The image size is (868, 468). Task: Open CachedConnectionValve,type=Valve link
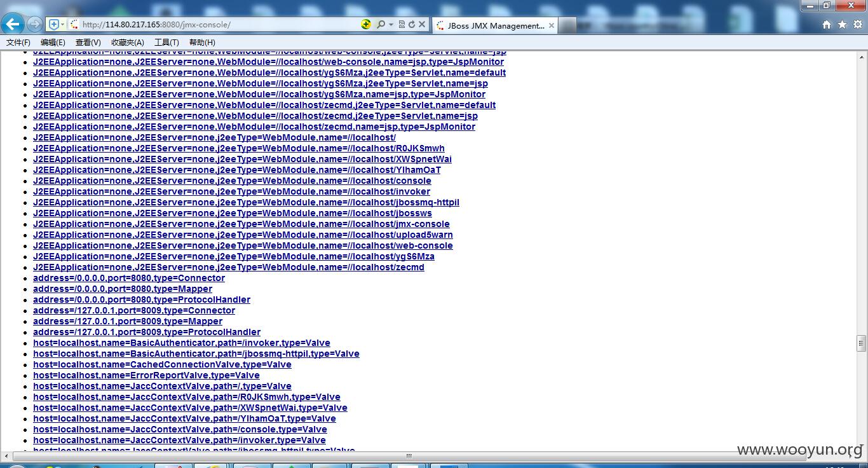pyautogui.click(x=162, y=364)
